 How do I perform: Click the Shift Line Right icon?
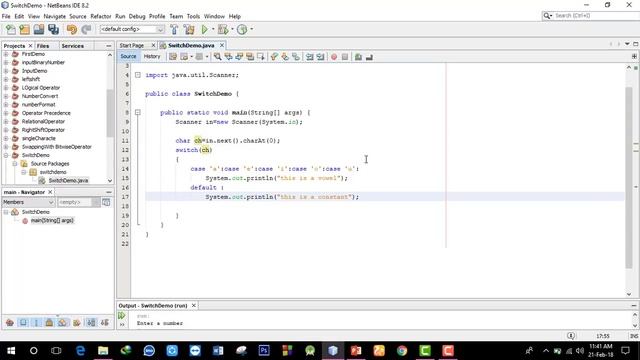coord(320,57)
